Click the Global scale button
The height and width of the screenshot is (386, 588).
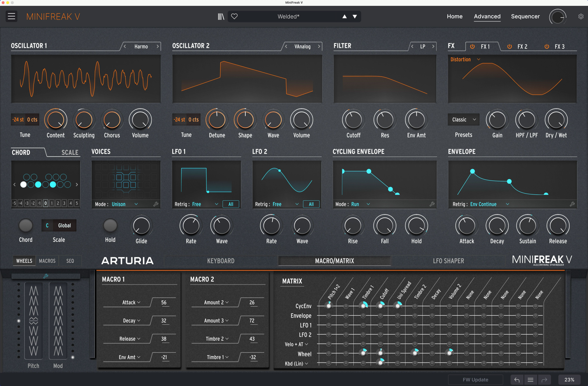coord(65,226)
